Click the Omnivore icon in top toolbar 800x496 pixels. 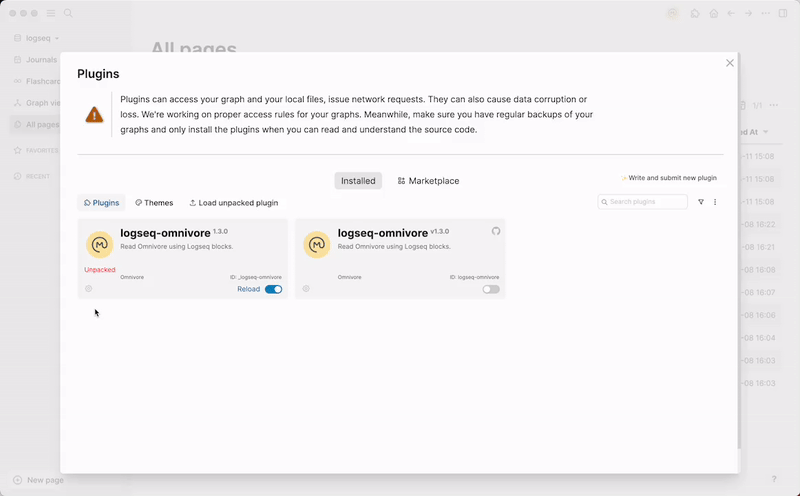[673, 14]
